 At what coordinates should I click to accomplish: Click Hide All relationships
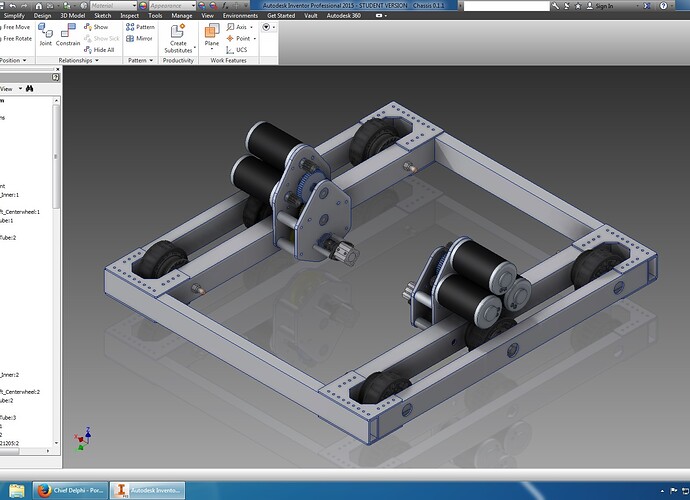tap(99, 50)
